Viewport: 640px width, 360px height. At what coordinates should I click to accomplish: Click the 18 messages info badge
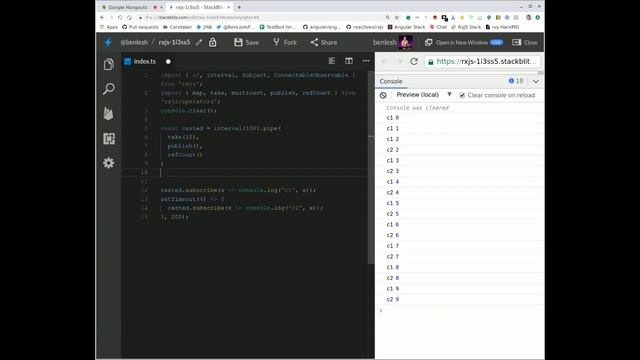tap(516, 81)
